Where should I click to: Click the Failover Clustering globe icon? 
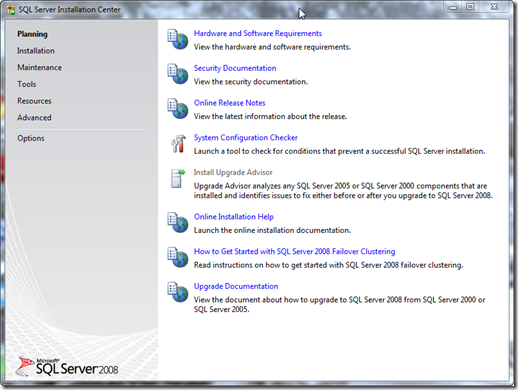point(178,257)
